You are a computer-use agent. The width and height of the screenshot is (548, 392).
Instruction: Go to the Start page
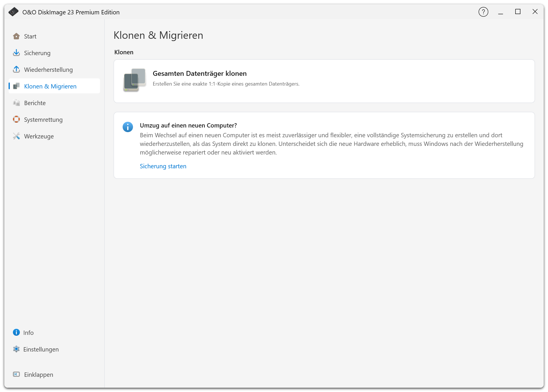pos(54,36)
